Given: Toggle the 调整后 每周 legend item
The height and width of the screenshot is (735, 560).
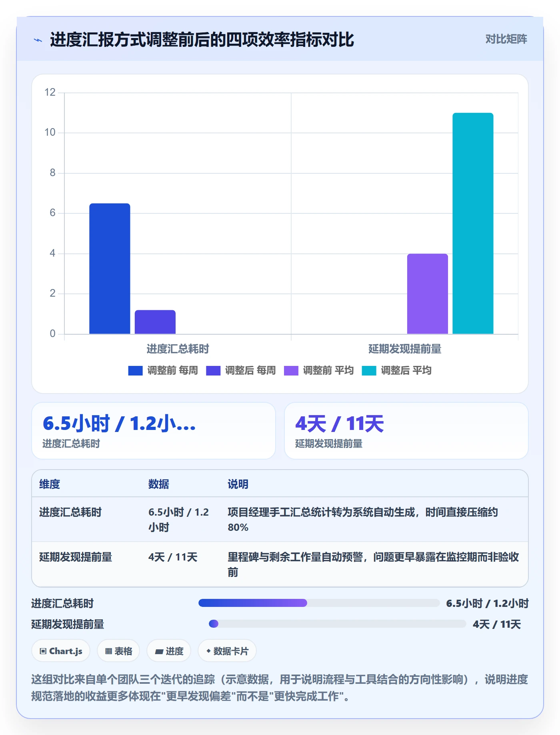Looking at the screenshot, I should 241,370.
